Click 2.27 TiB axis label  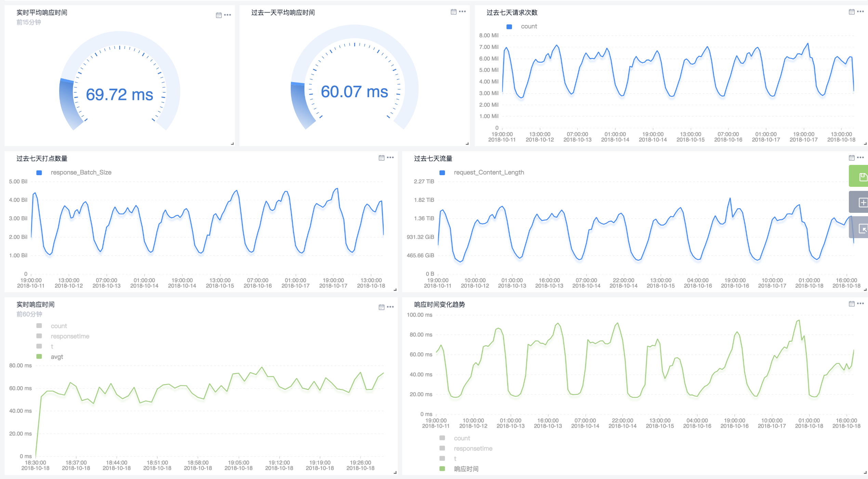424,181
